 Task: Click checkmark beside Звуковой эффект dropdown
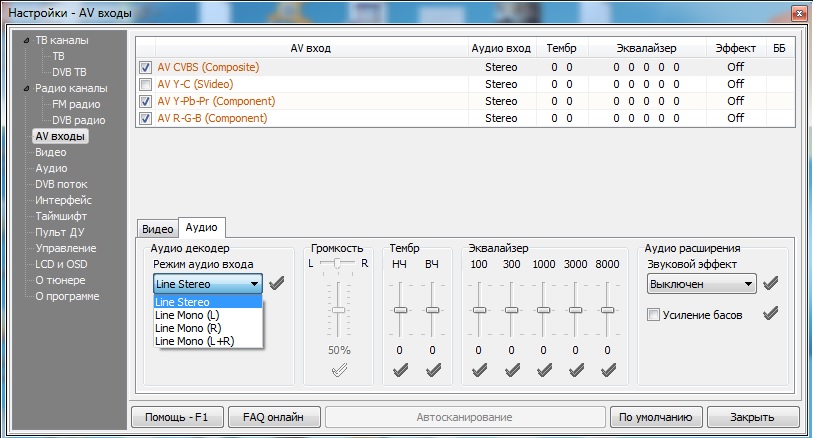coord(770,284)
